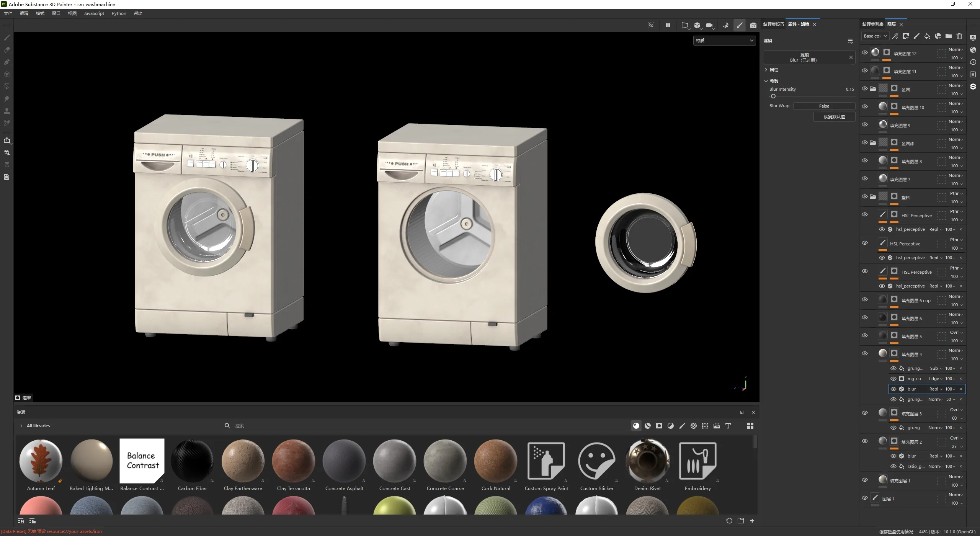
Task: Toggle the hide-selection icon in viewport toolbar
Action: [651, 25]
